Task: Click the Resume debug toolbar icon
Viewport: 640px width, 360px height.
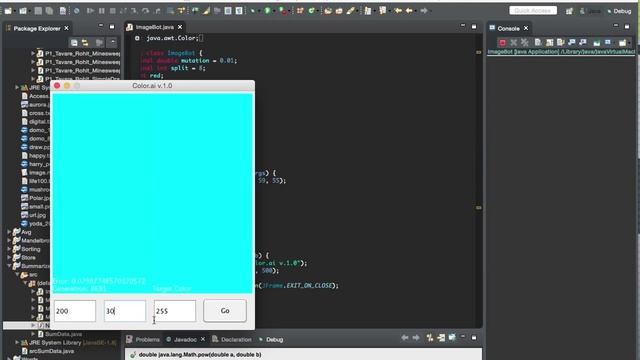Action: pos(90,11)
